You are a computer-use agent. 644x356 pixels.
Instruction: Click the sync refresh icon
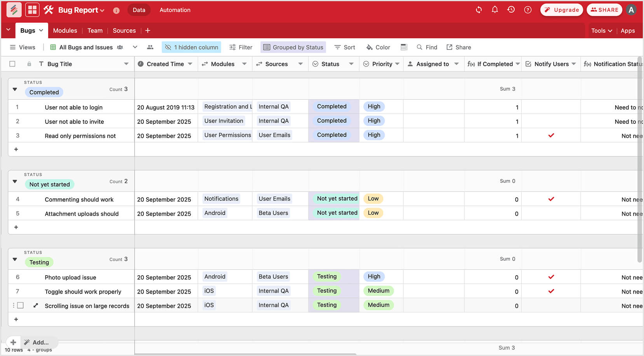pos(479,10)
